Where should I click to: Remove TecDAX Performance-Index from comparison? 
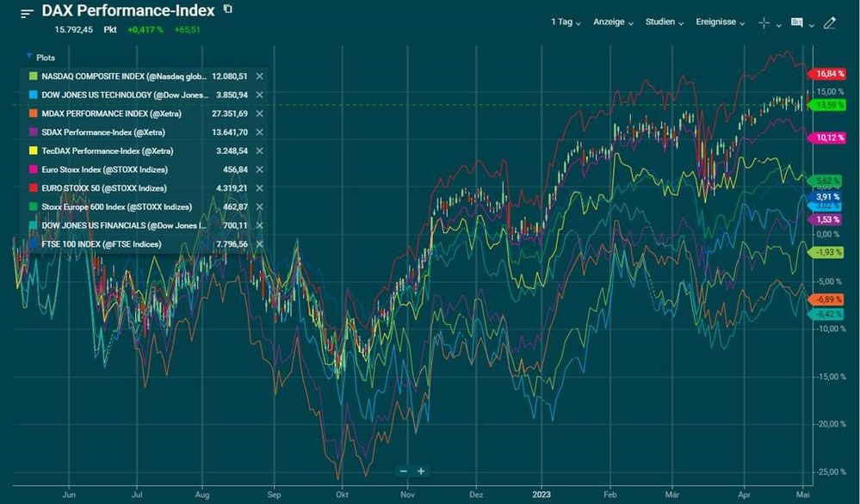tap(259, 151)
